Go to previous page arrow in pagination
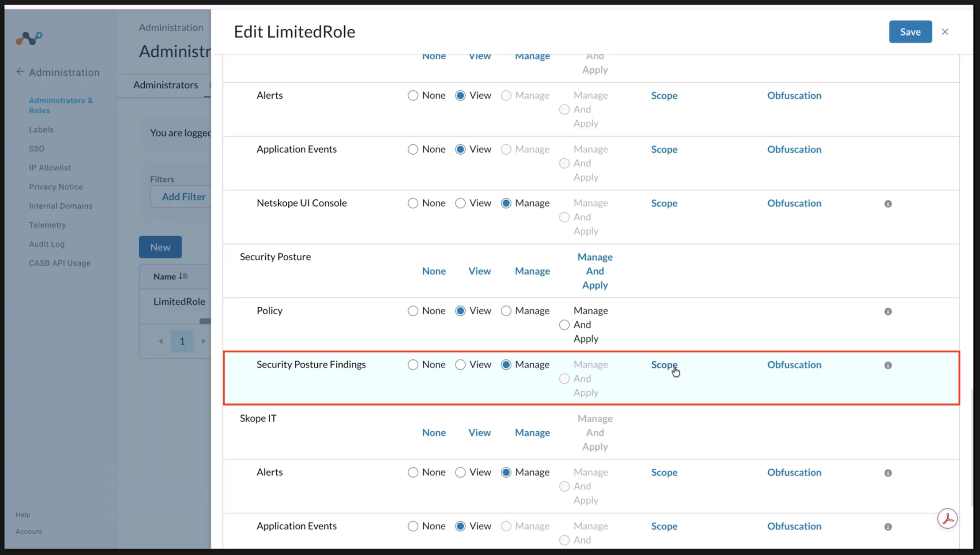 161,341
